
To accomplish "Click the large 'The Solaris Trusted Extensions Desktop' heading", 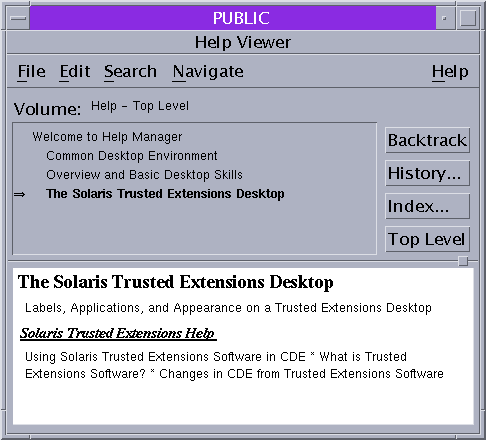I will tap(175, 282).
